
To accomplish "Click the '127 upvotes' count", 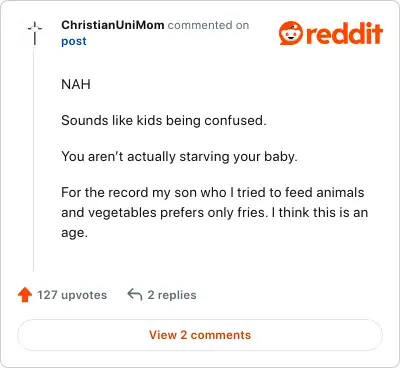I will 72,295.
